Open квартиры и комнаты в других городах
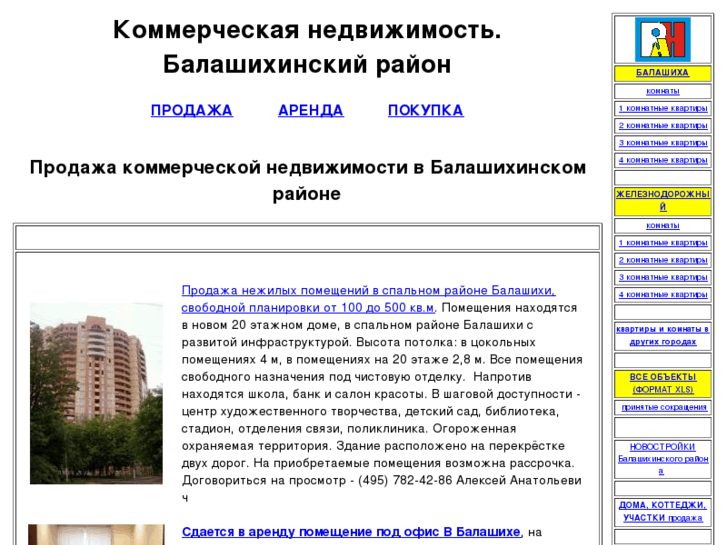The width and height of the screenshot is (727, 545). (x=663, y=335)
